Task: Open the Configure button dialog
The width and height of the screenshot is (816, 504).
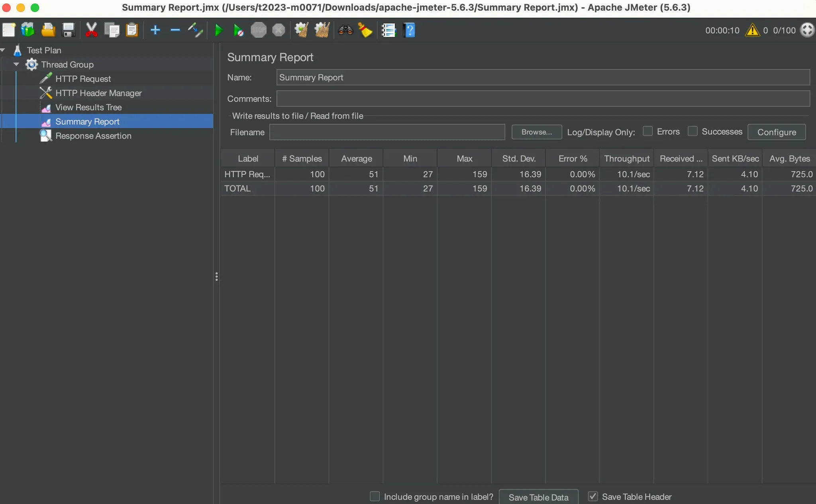Action: [777, 132]
